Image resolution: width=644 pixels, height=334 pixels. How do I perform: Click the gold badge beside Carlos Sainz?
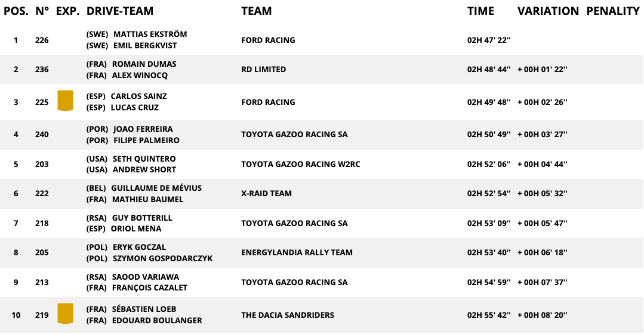65,101
